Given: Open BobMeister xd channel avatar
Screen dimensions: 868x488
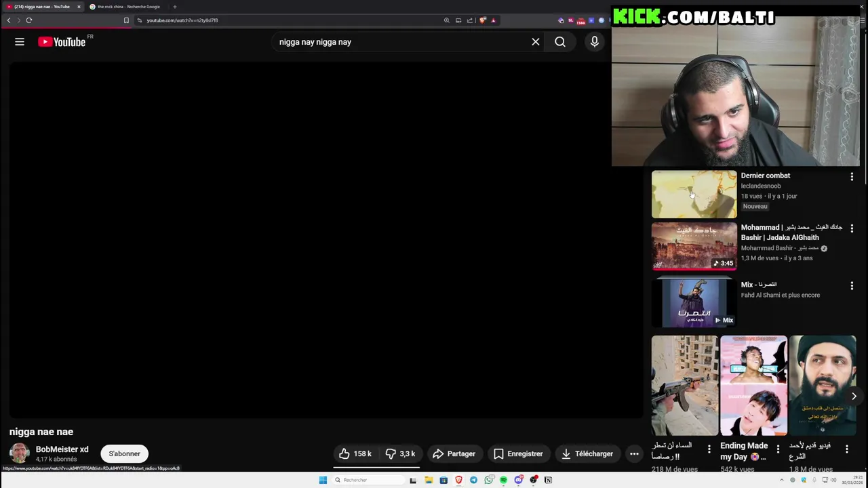Looking at the screenshot, I should point(19,453).
